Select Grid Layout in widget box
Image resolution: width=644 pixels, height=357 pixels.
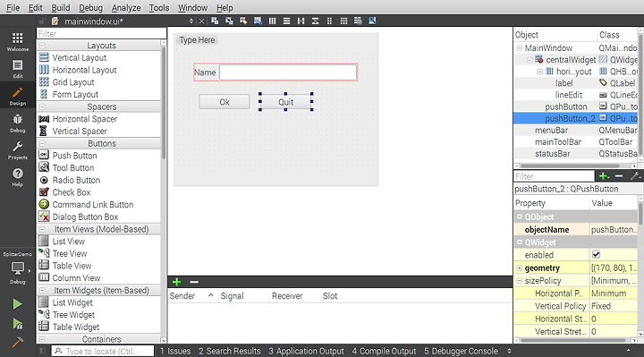click(x=66, y=82)
